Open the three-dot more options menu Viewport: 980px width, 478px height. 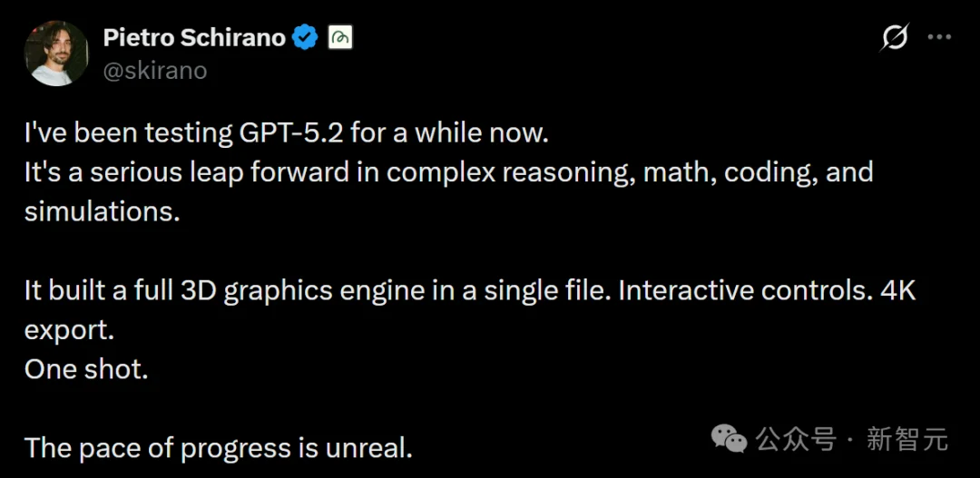[x=939, y=38]
